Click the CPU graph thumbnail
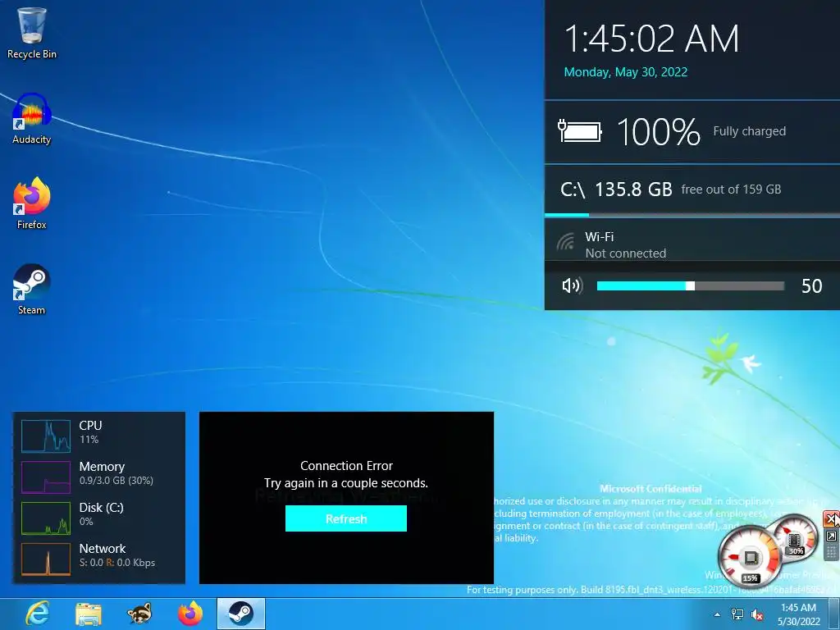Screen dimensions: 840x630 [x=46, y=436]
